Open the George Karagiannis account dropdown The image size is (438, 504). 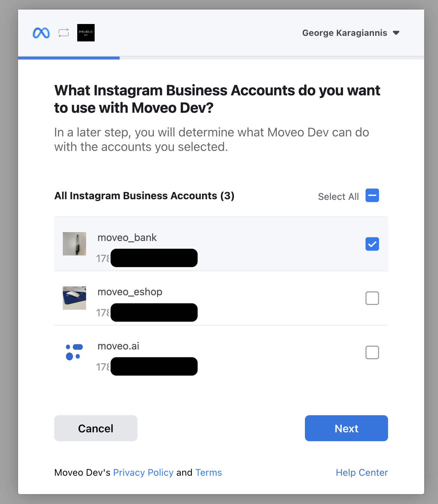pyautogui.click(x=344, y=33)
